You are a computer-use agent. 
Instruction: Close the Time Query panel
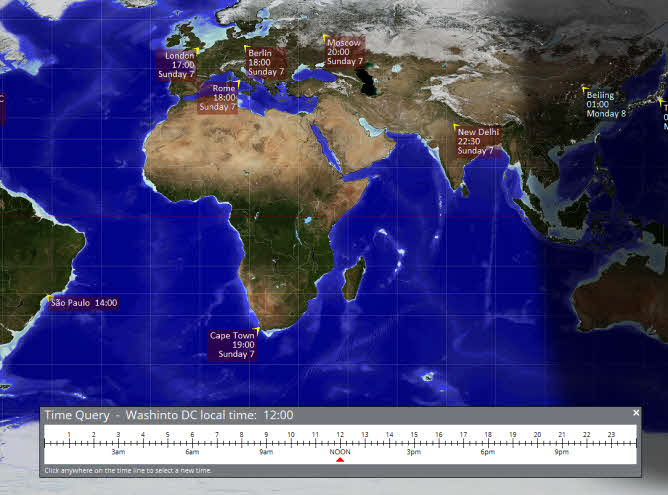point(636,413)
